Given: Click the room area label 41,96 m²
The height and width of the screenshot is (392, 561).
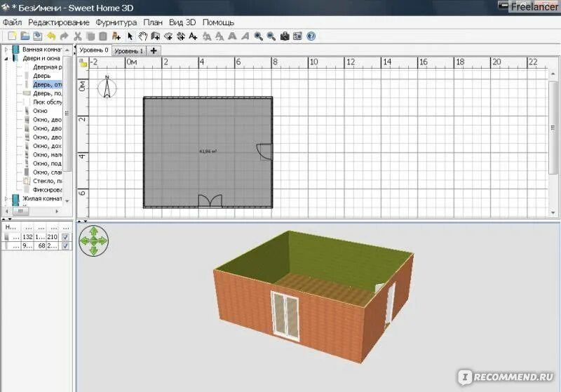Looking at the screenshot, I should click(208, 151).
